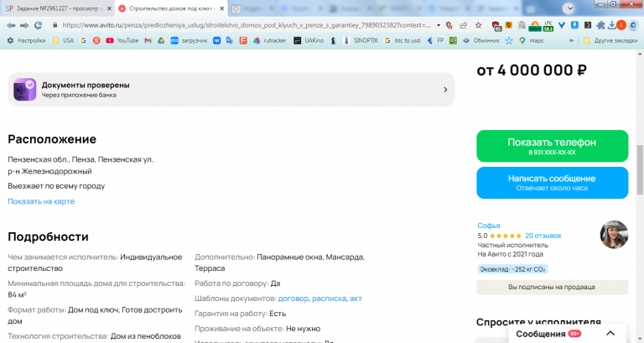Open the tab search dropdown chevron
Viewport: 644px width, 343px height.
569,8
